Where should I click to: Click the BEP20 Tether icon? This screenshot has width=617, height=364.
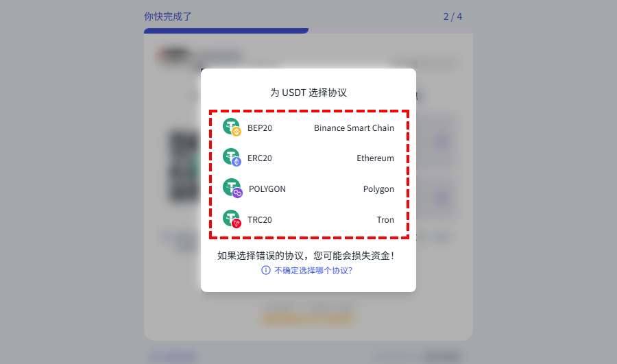[232, 127]
